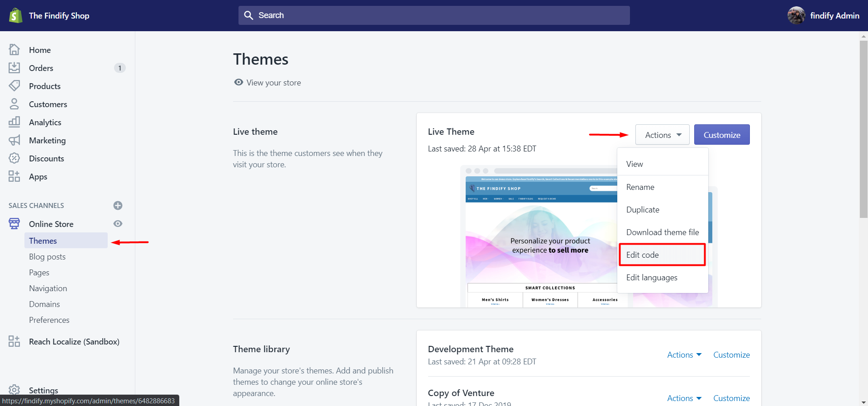The image size is (868, 406).
Task: Click the scrollbar down arrow
Action: 863,402
